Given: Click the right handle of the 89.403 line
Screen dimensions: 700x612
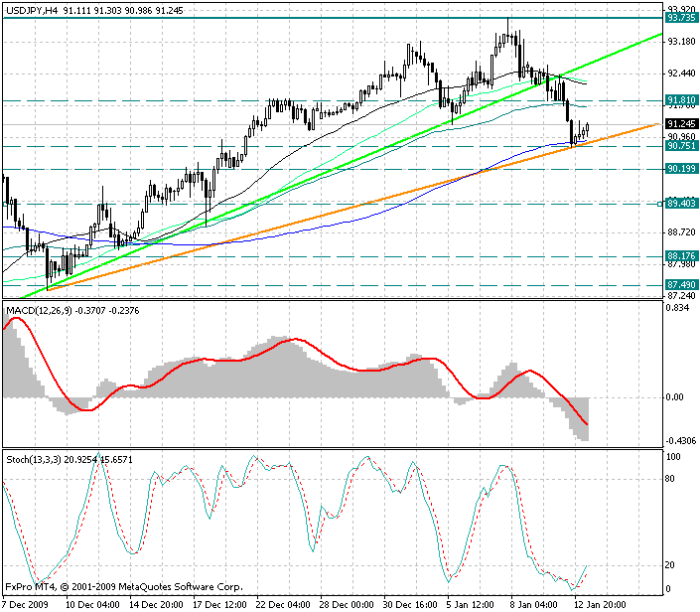Looking at the screenshot, I should (x=660, y=204).
